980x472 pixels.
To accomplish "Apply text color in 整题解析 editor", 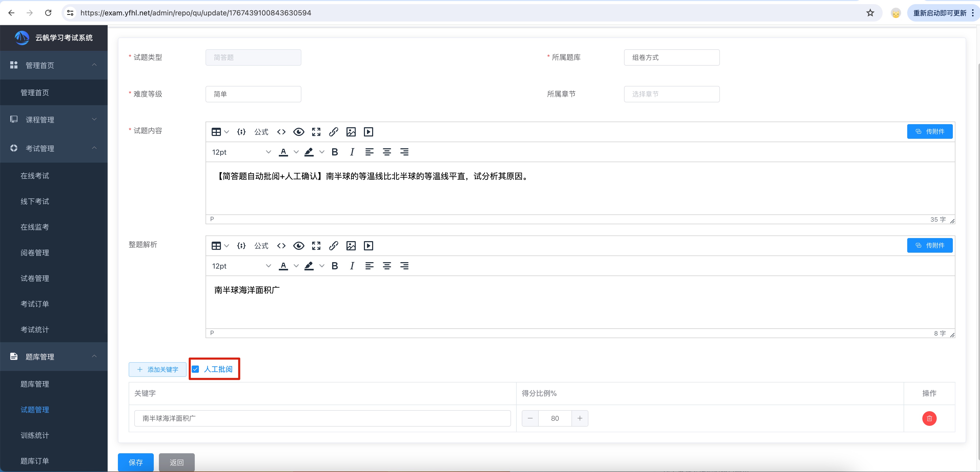I will click(283, 266).
